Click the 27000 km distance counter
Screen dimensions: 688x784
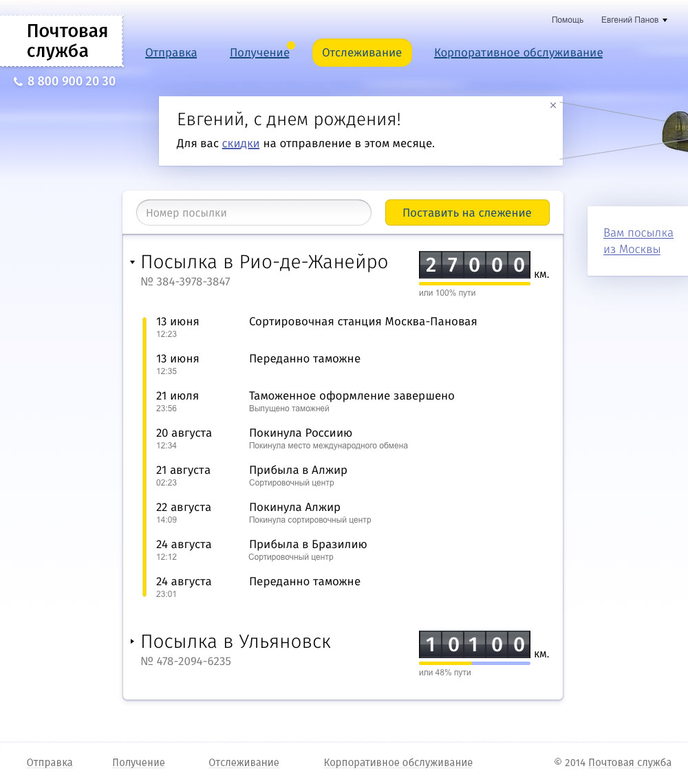coord(474,265)
